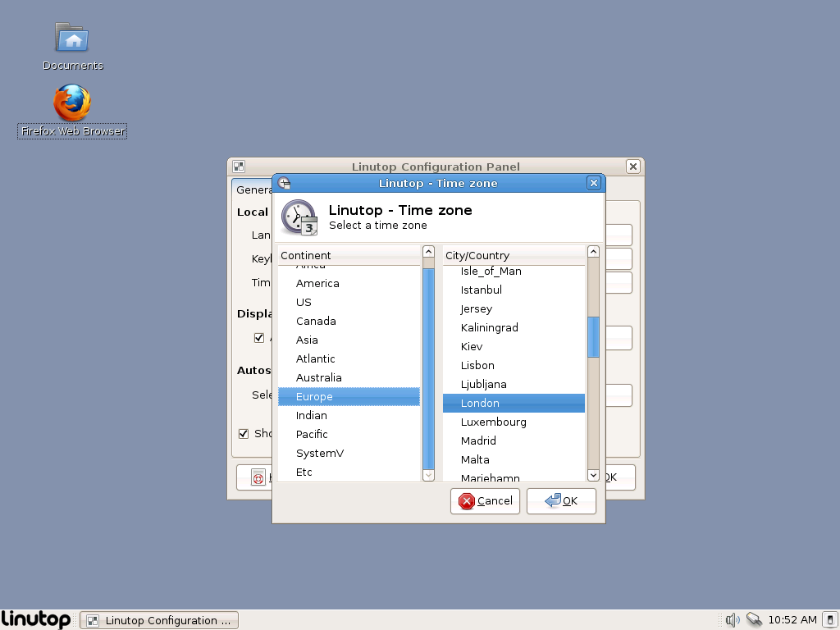Toggle the Display checkbox in Configuration Panel
Screen dimensions: 840x630
[259, 338]
